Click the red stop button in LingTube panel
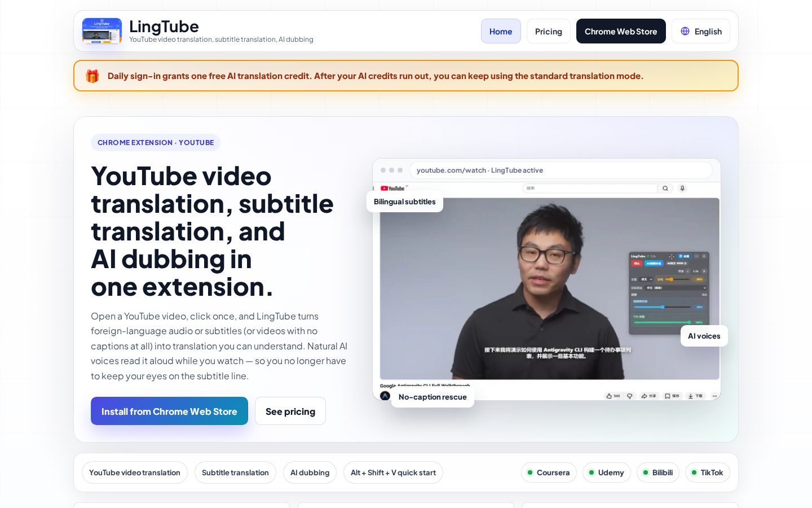812x508 pixels. [637, 264]
